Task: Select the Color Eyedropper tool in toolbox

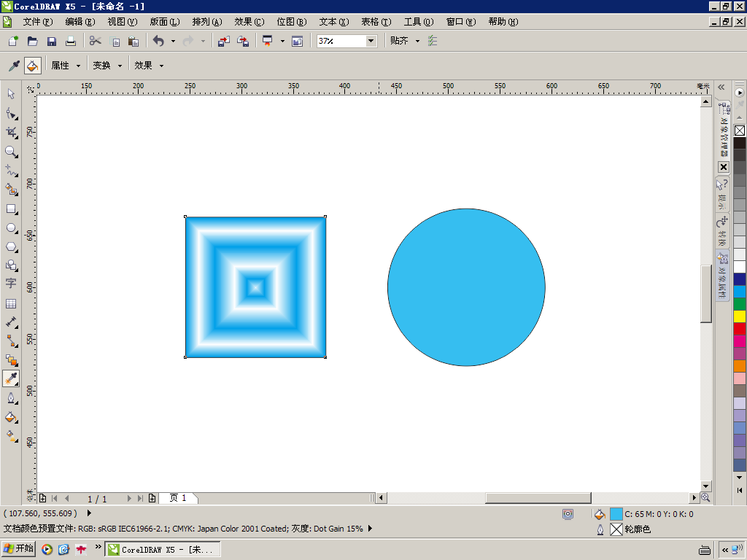Action: point(11,378)
